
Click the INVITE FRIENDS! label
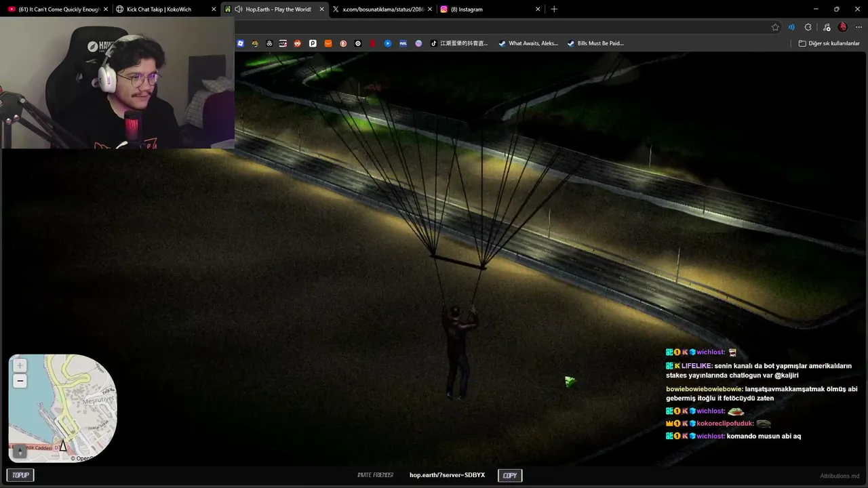[375, 475]
